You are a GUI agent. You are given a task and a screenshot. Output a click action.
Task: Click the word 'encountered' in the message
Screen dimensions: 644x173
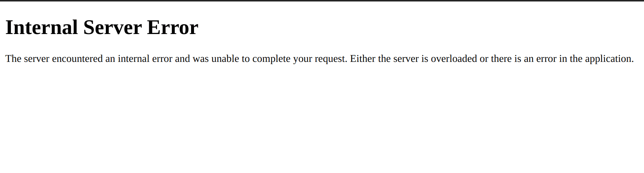[x=77, y=59]
